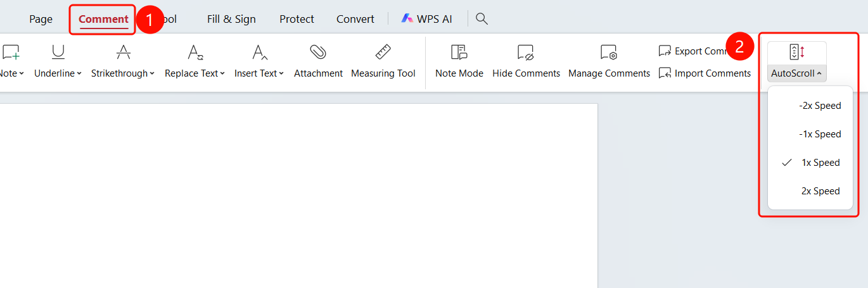Launch WPS AI from the ribbon
This screenshot has height=288, width=868.
(x=426, y=19)
